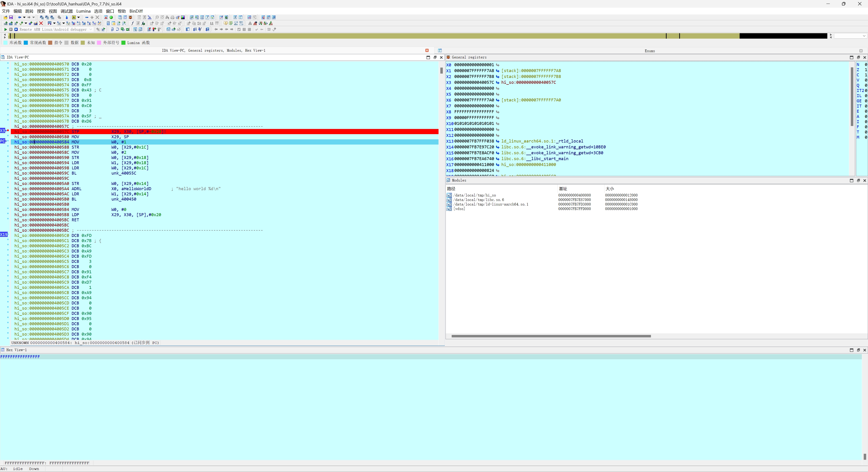Toggle breakpoint dot at address 4005A4 ADRL
This screenshot has width=868, height=472.
pos(8,188)
